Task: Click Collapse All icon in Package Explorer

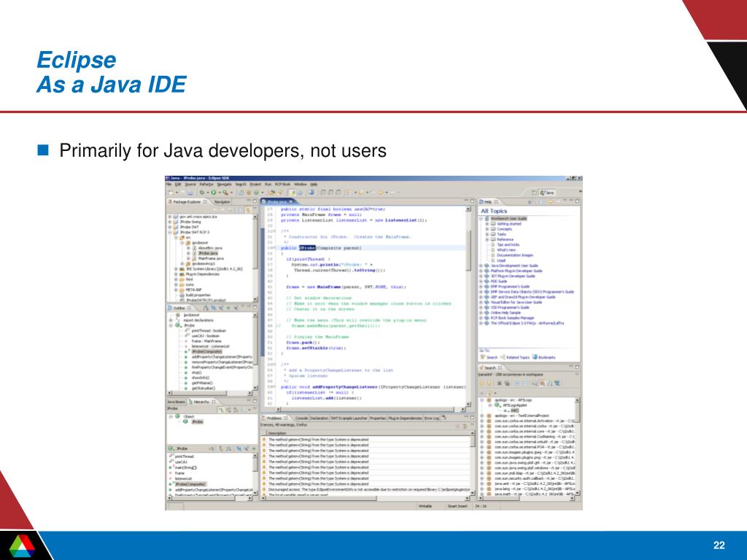Action: pyautogui.click(x=239, y=209)
